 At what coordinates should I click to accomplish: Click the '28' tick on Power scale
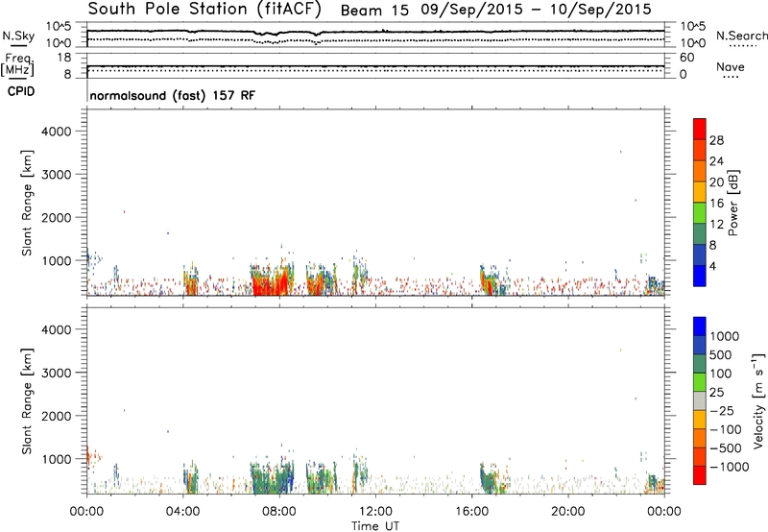pyautogui.click(x=716, y=140)
